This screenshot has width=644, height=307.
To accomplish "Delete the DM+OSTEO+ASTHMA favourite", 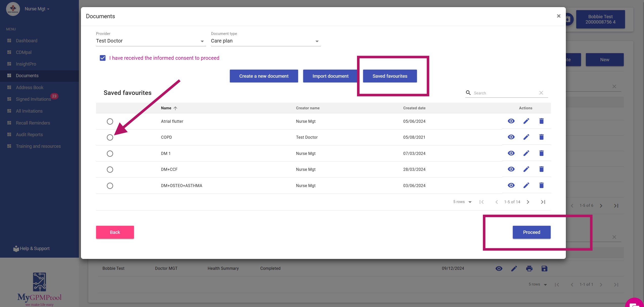I will point(541,185).
